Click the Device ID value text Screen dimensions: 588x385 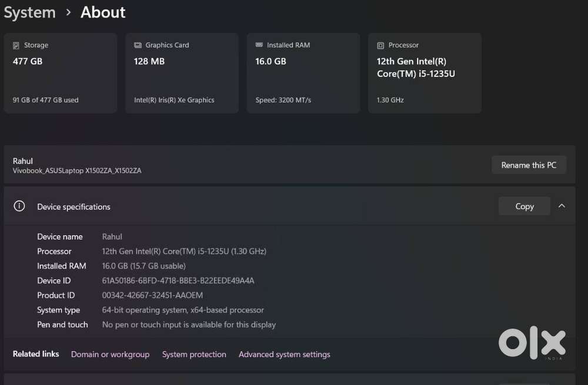[178, 280]
